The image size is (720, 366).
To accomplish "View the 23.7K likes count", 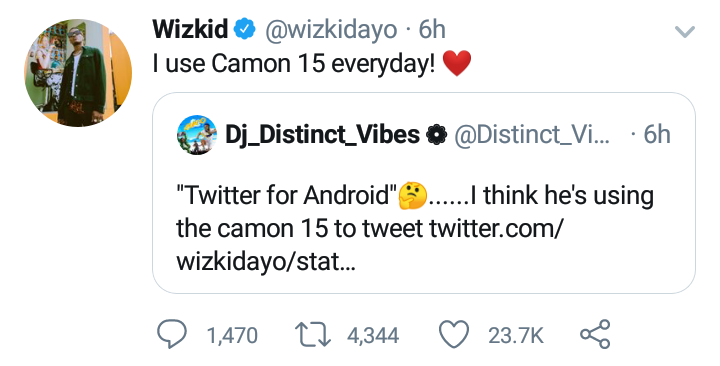I will (516, 335).
